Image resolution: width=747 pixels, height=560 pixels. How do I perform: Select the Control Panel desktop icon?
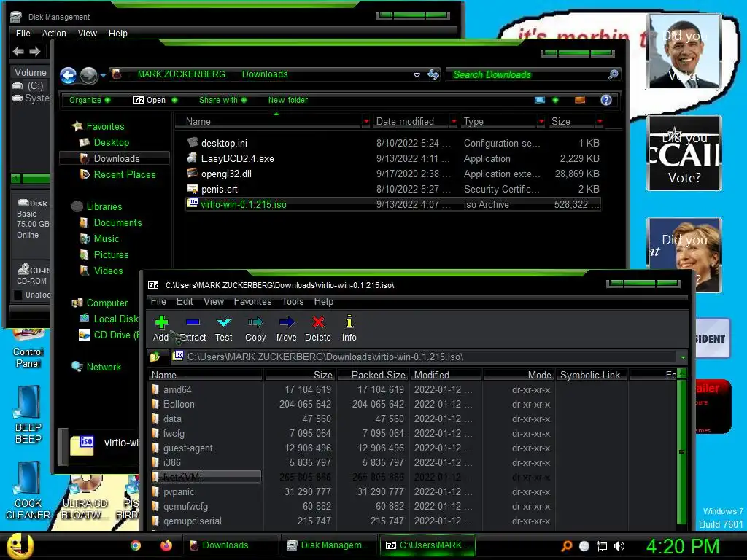click(28, 349)
